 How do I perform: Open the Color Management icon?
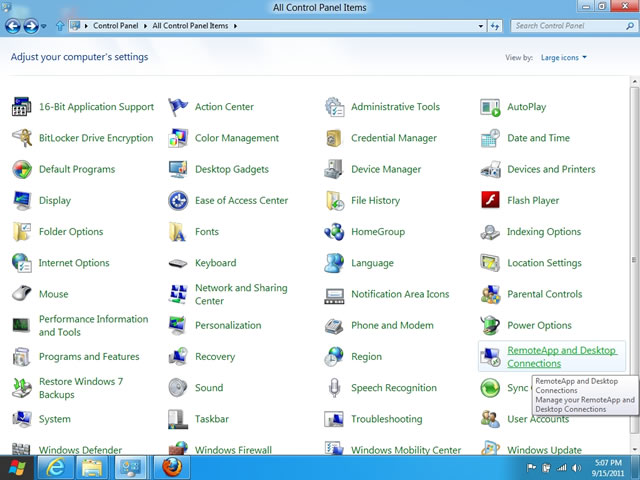(x=178, y=138)
